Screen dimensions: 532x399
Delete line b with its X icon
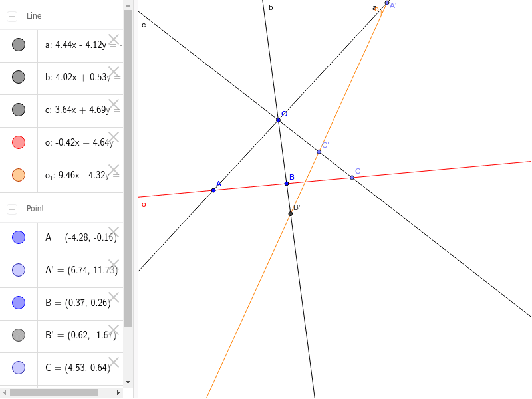pyautogui.click(x=114, y=72)
